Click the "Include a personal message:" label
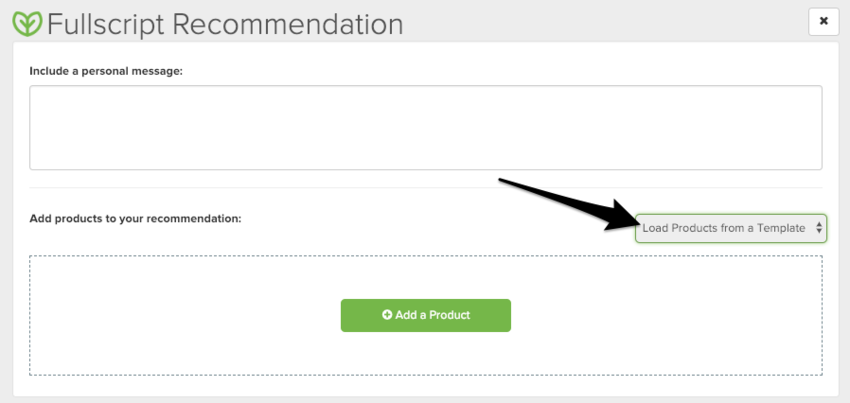This screenshot has height=403, width=850. click(x=106, y=70)
